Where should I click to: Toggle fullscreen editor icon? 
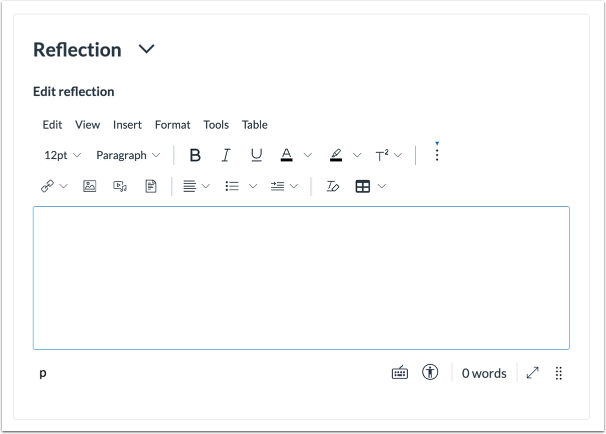[533, 373]
